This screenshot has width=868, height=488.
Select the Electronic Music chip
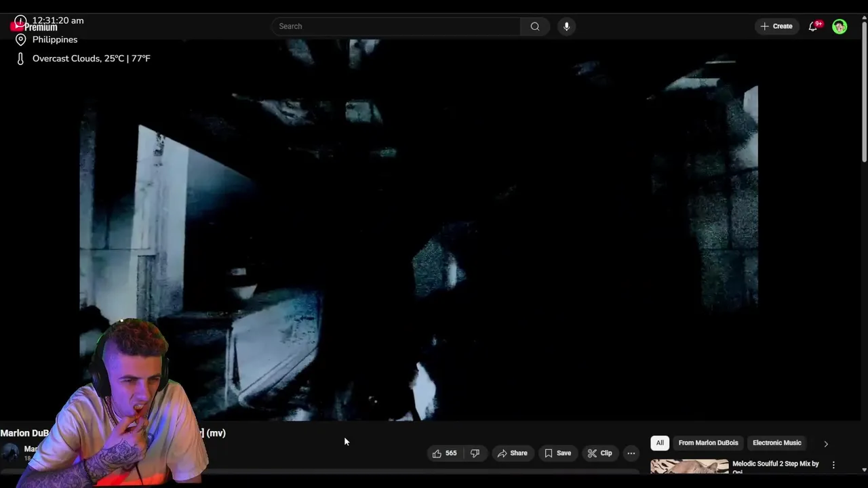tap(777, 443)
